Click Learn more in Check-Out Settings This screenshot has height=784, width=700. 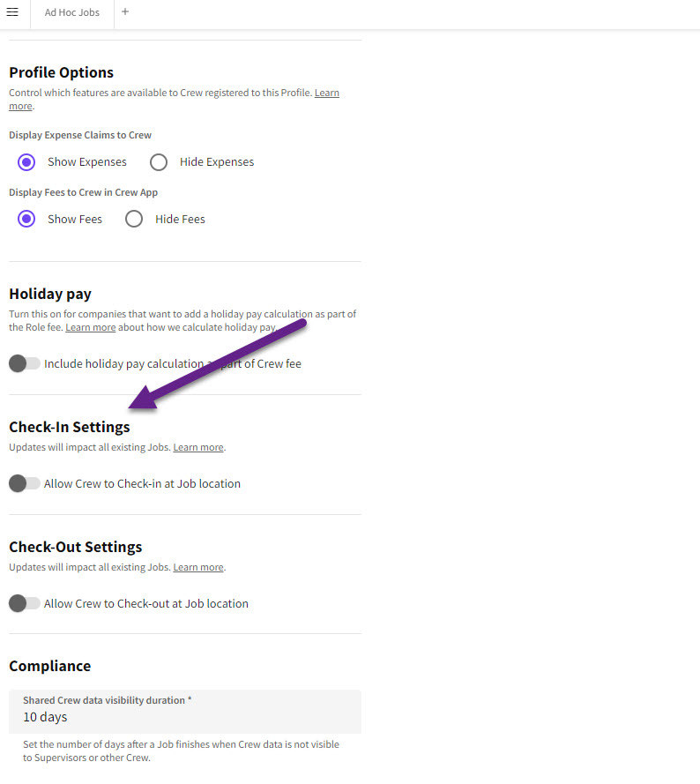click(198, 568)
